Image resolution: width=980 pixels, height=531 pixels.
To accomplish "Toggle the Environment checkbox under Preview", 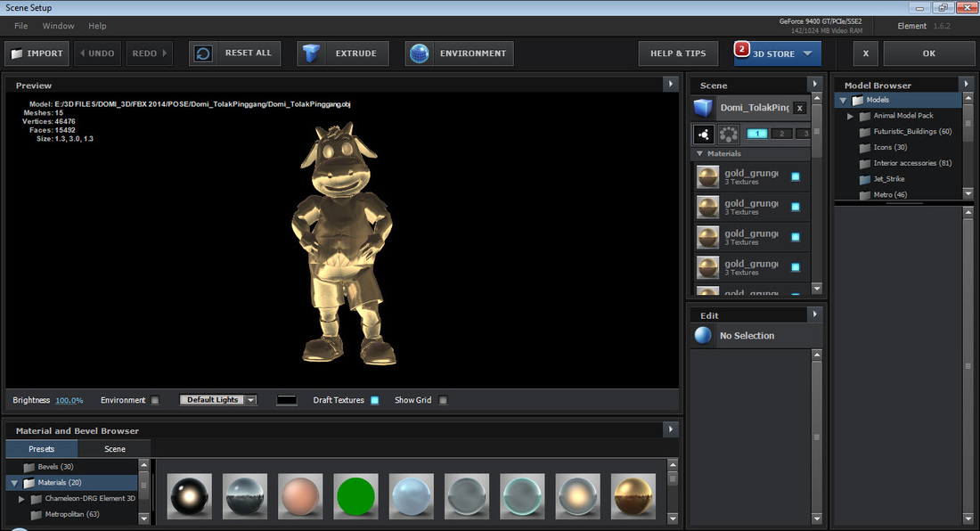I will coord(155,400).
